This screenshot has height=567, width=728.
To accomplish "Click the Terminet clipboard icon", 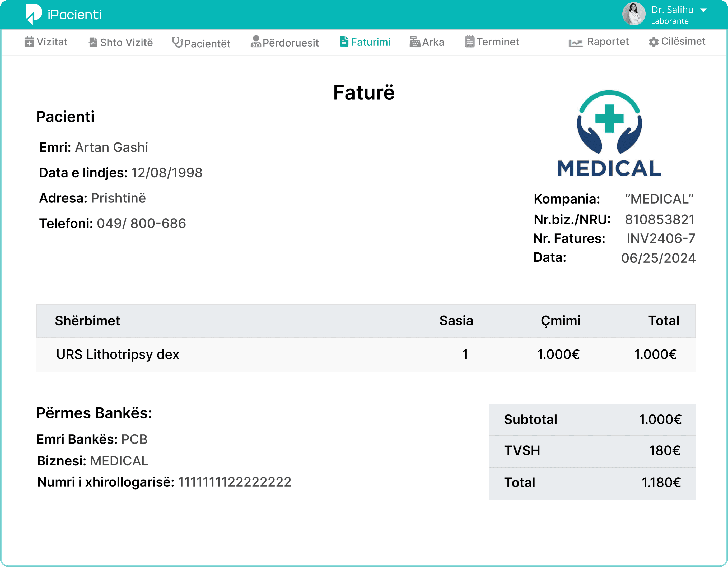I will (470, 42).
